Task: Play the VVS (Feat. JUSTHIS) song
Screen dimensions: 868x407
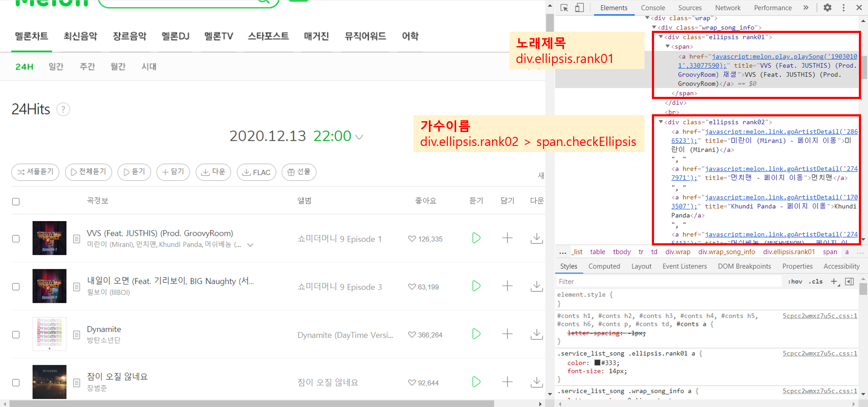Action: point(476,238)
